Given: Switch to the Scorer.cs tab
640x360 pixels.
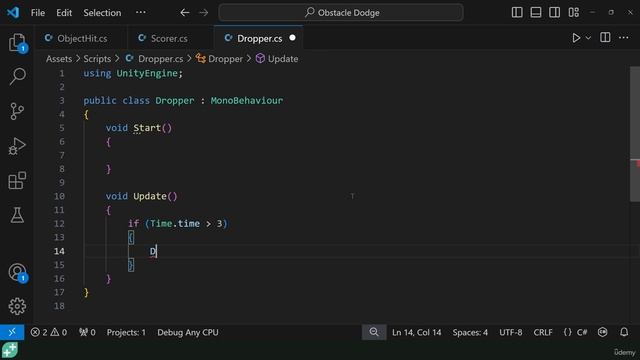Looking at the screenshot, I should click(170, 38).
